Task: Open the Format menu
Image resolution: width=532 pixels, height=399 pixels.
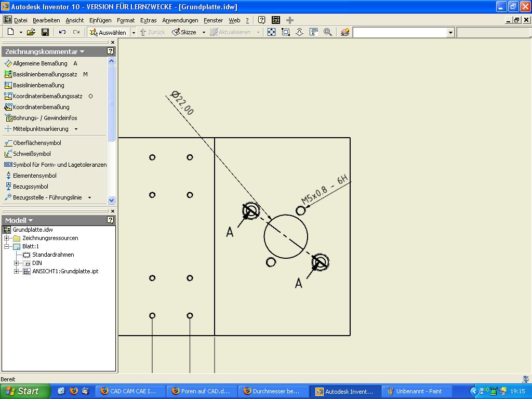Action: click(126, 20)
